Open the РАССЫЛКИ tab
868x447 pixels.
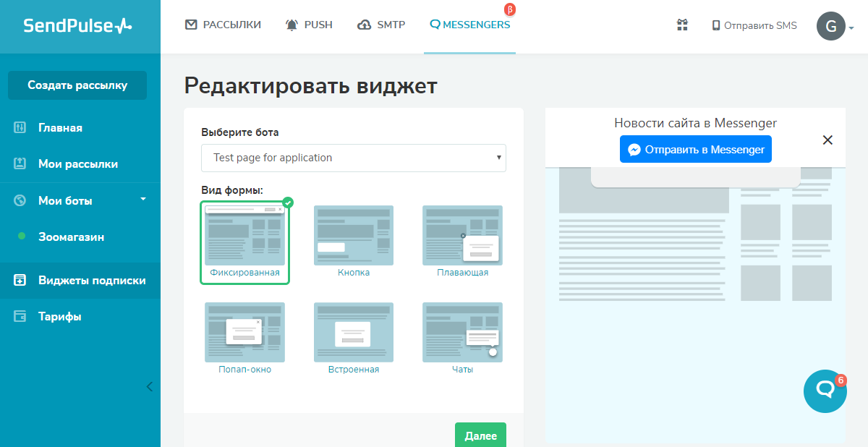tap(224, 25)
